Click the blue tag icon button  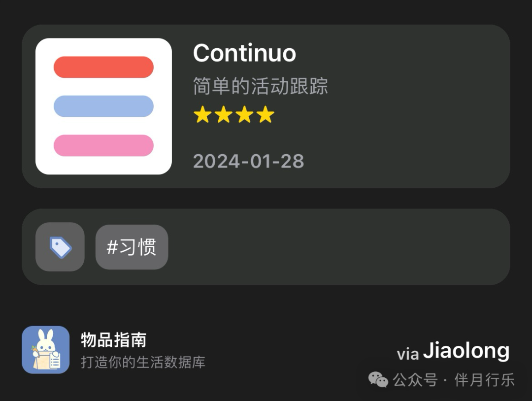pyautogui.click(x=60, y=247)
